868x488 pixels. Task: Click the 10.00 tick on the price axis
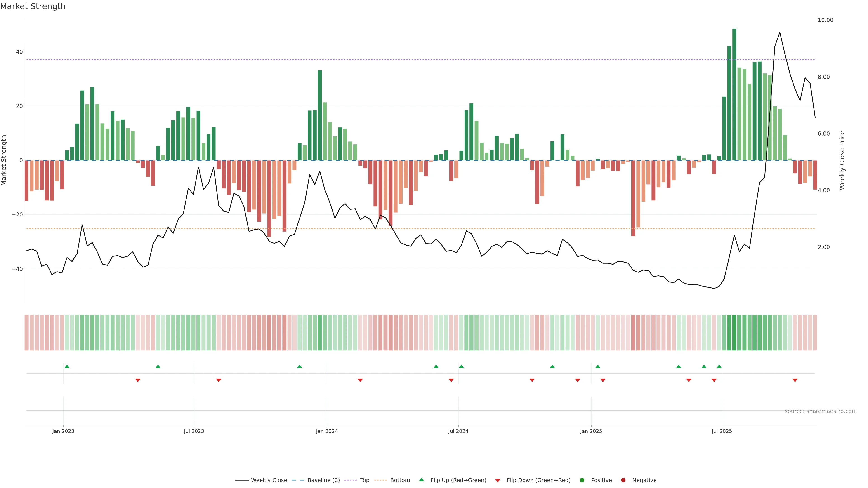[x=825, y=20]
